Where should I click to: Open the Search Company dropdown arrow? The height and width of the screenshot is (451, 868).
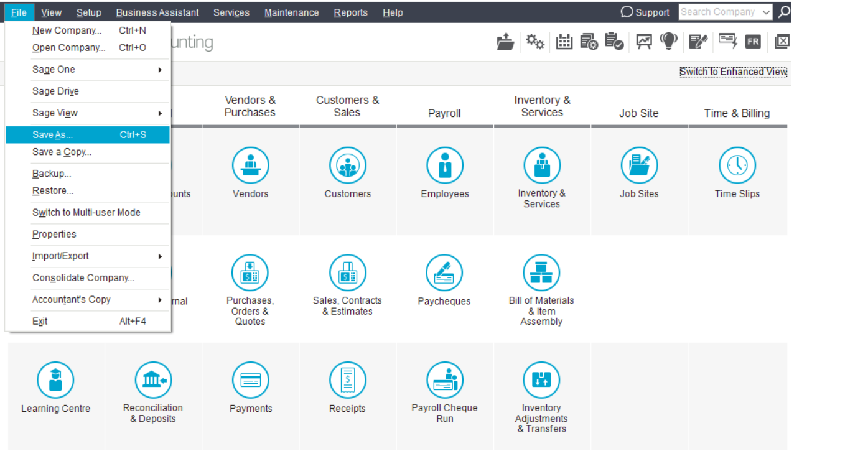click(x=766, y=12)
